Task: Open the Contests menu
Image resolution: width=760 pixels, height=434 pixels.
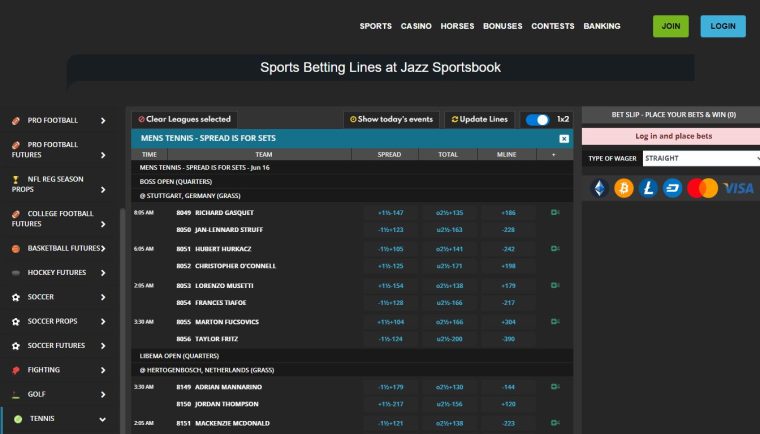Action: point(553,26)
